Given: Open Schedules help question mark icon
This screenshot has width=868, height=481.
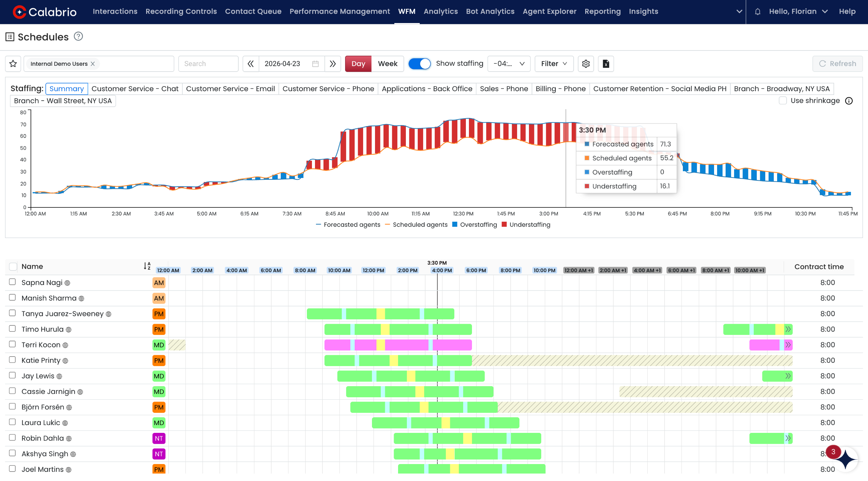Looking at the screenshot, I should point(78,36).
